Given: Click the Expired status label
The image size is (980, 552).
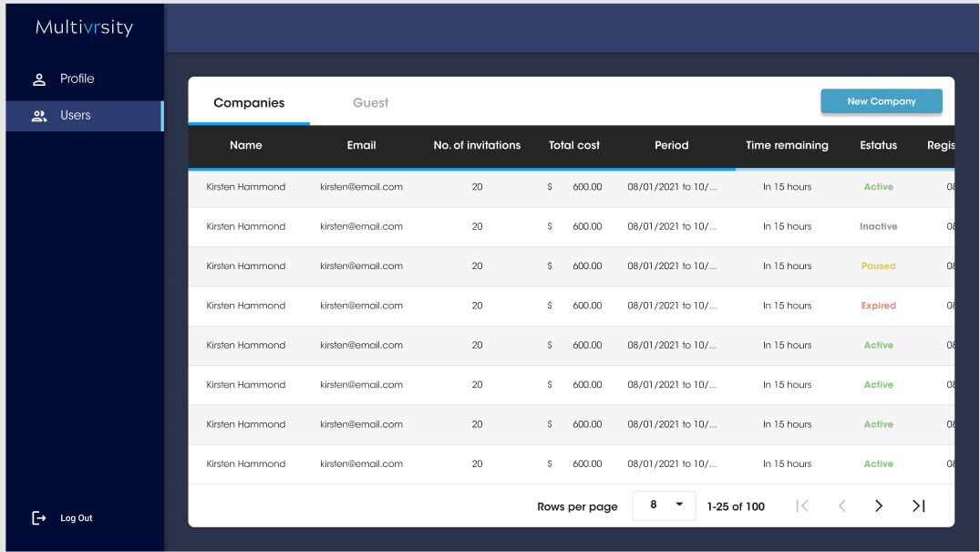Looking at the screenshot, I should pos(879,306).
